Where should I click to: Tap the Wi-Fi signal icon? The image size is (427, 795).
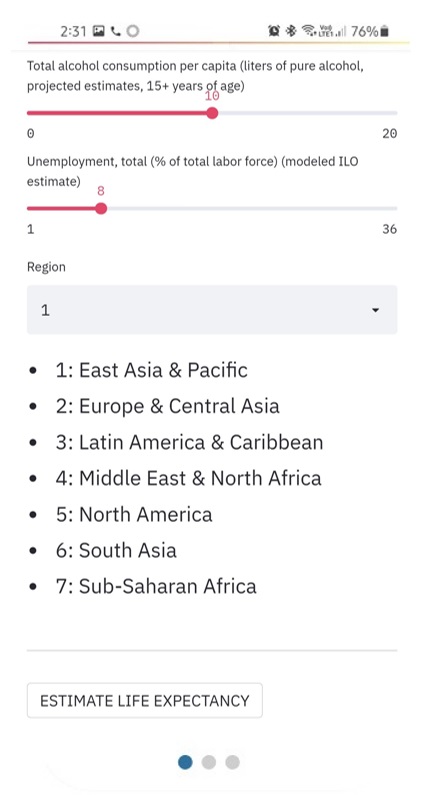point(308,31)
